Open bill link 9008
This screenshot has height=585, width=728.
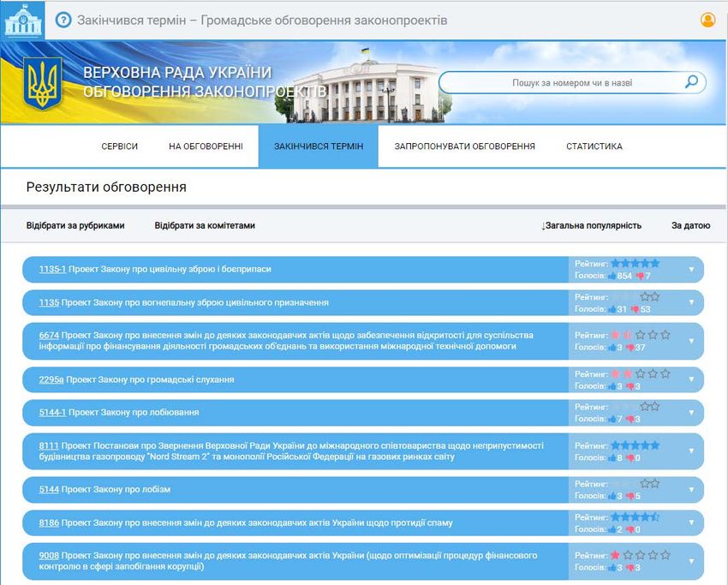(49, 555)
